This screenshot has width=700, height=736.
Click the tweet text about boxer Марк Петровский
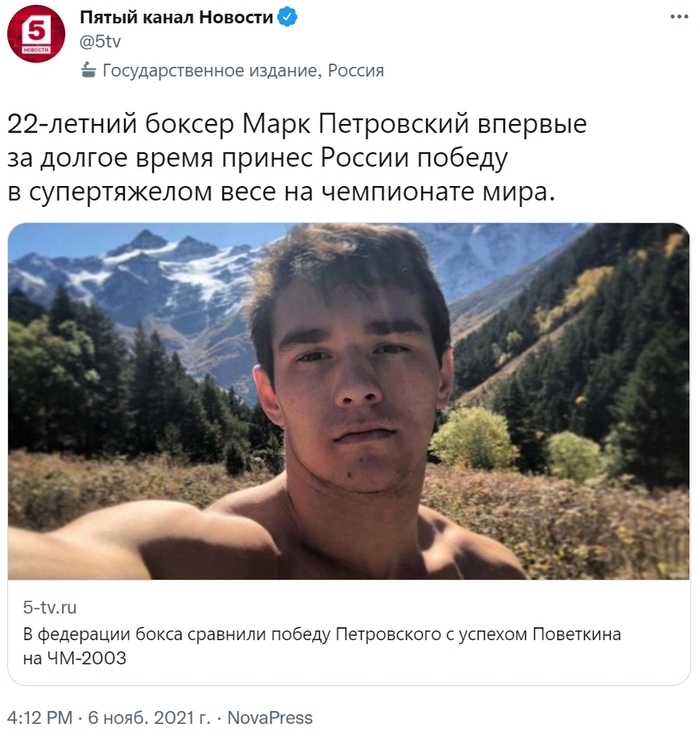(297, 158)
